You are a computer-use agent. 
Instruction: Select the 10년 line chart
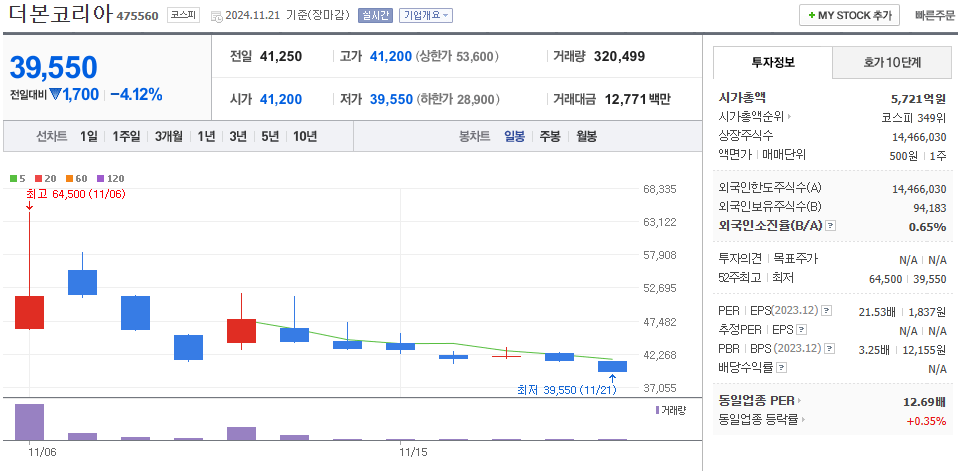click(305, 136)
